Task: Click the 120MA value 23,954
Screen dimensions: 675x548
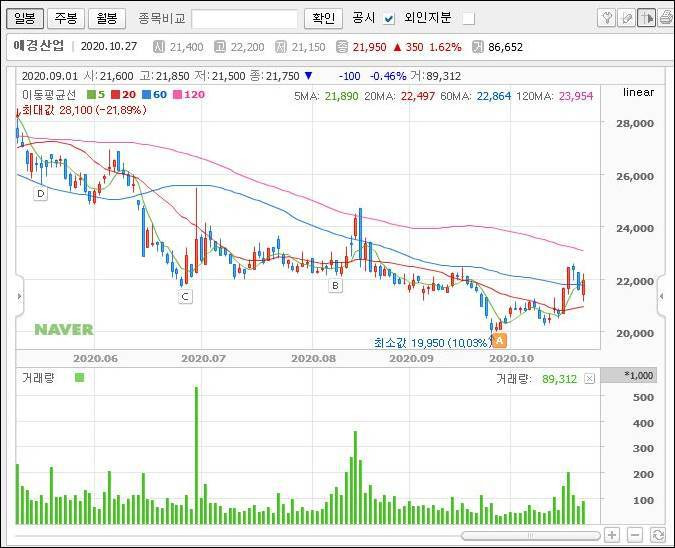Action: tap(576, 96)
